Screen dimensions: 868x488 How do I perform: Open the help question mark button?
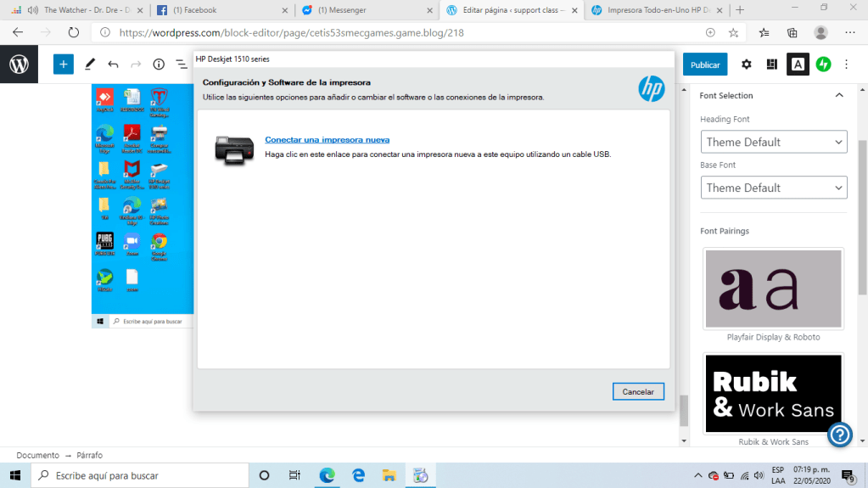click(840, 435)
